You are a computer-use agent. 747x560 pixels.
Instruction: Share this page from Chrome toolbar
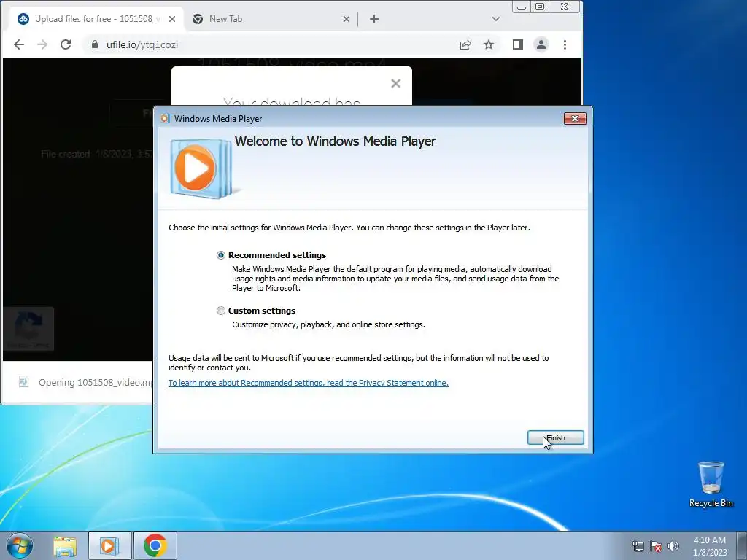pos(465,44)
